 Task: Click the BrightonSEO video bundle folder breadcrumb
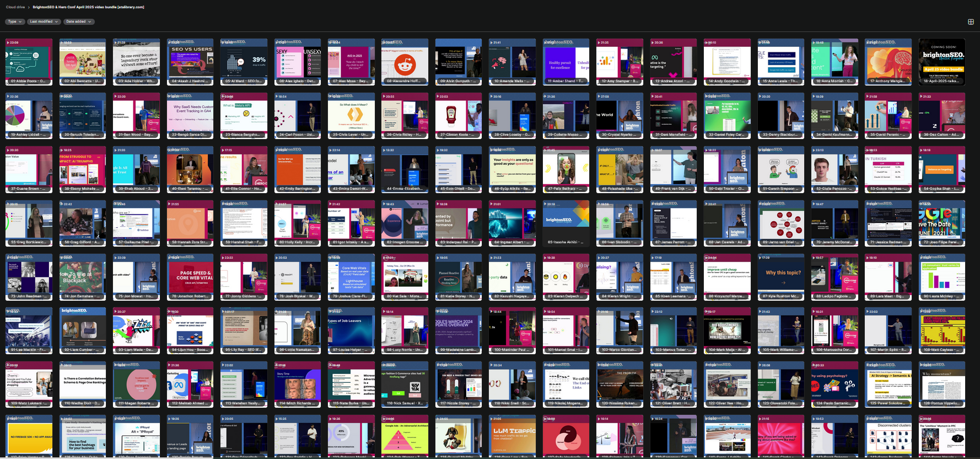point(88,7)
